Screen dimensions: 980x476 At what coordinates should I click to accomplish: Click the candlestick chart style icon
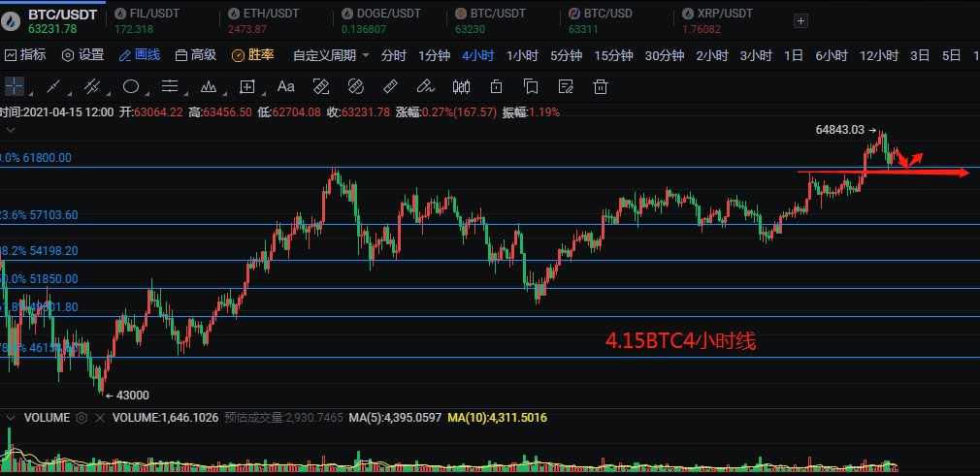(462, 86)
